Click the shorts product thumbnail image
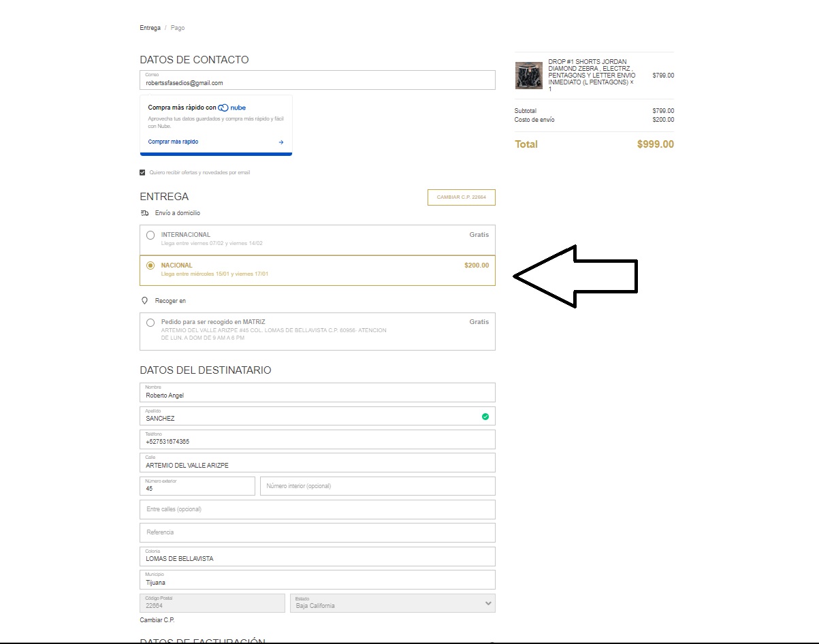 coord(529,76)
